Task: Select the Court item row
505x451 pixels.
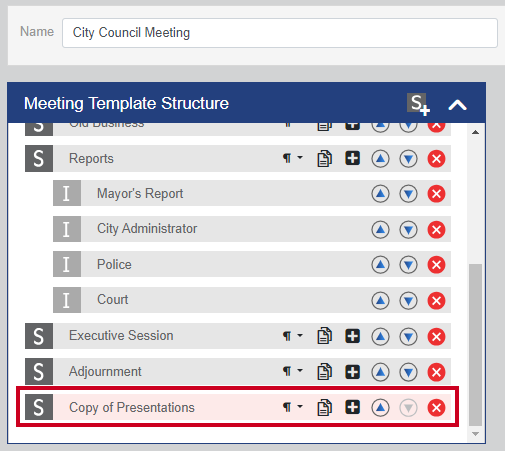Action: point(252,300)
